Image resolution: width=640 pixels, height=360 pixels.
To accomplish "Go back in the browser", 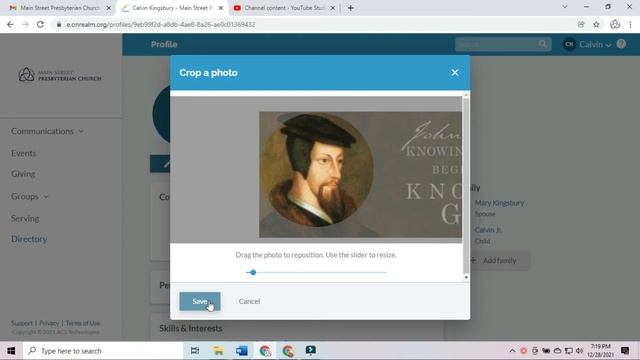I will [10, 24].
